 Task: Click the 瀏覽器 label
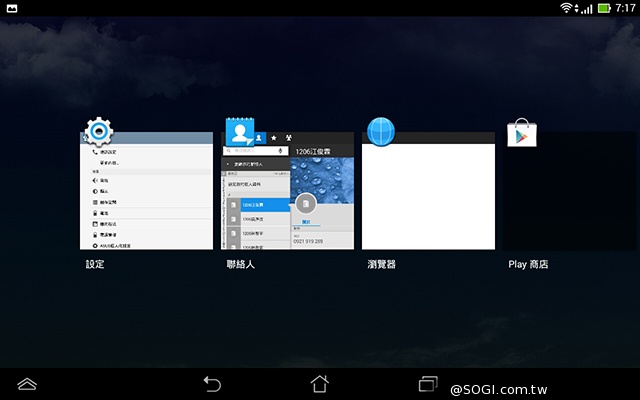click(x=382, y=264)
